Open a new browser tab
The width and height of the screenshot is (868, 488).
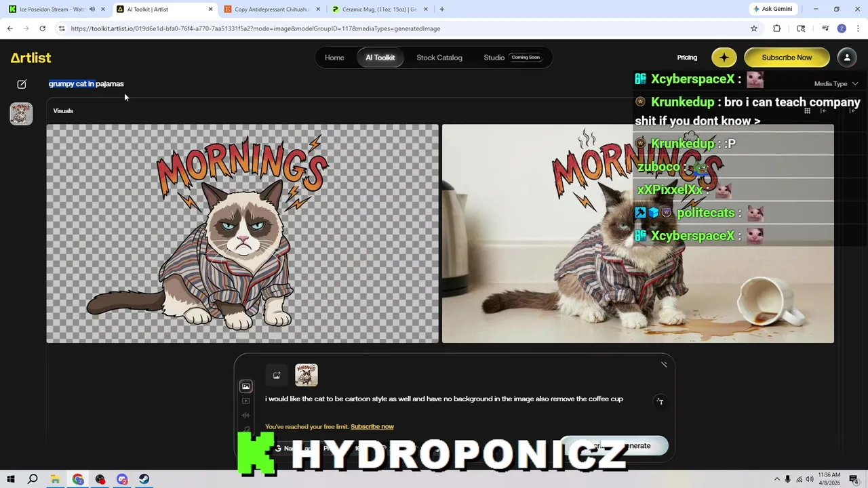[441, 9]
